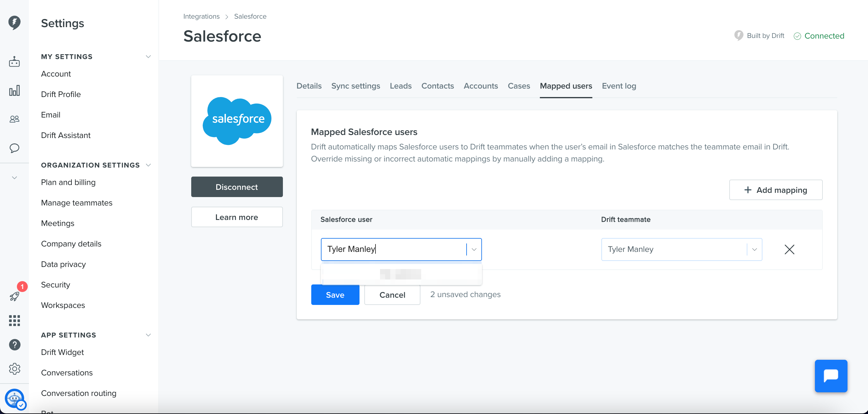Viewport: 868px width, 414px height.
Task: Switch to the Accounts tab
Action: [x=480, y=86]
